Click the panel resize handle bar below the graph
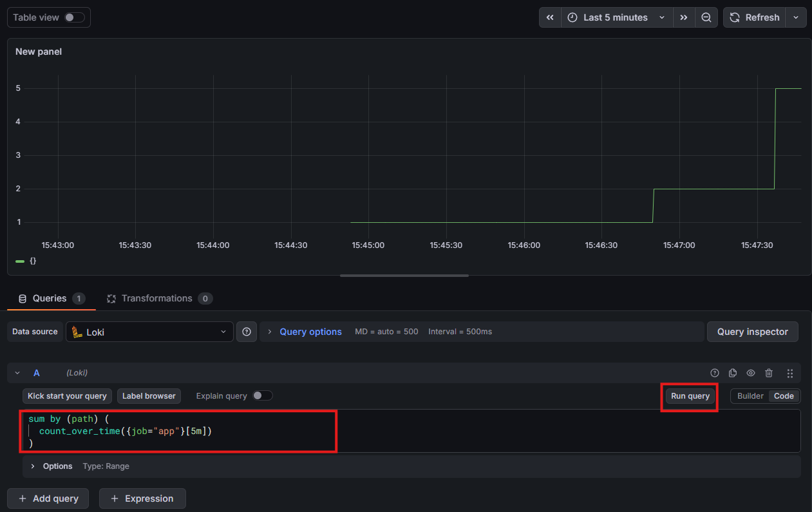Viewport: 812px width, 512px height. coord(404,276)
